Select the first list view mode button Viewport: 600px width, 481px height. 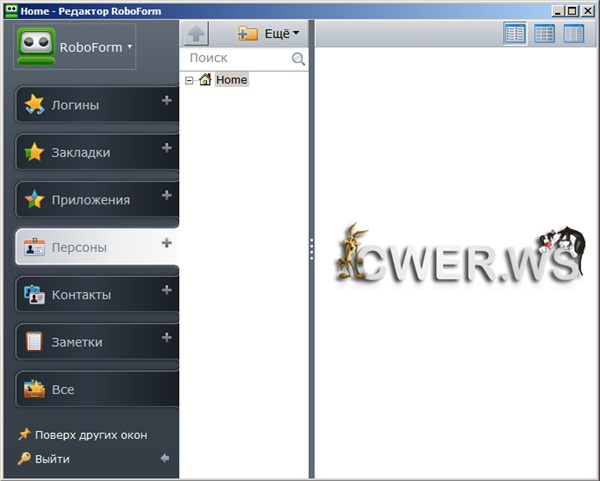point(515,34)
